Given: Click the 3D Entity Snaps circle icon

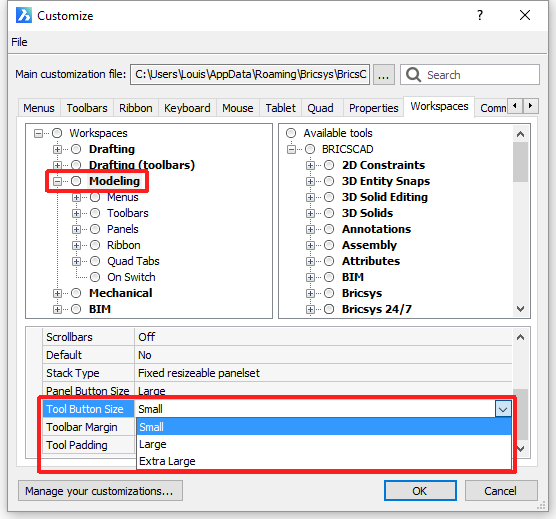Looking at the screenshot, I should (329, 181).
